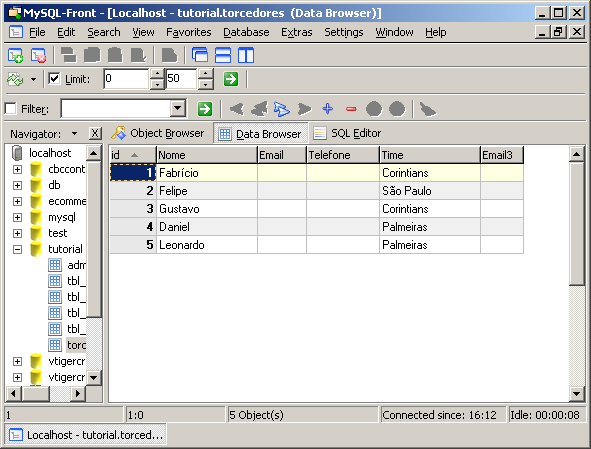The width and height of the screenshot is (591, 449).
Task: Expand the cbccont database node
Action: 17,169
